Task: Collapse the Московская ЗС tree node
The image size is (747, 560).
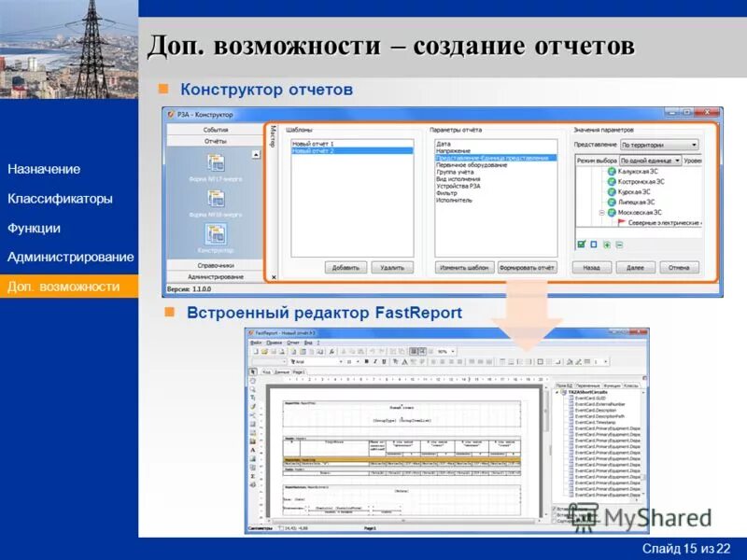Action: click(x=602, y=211)
